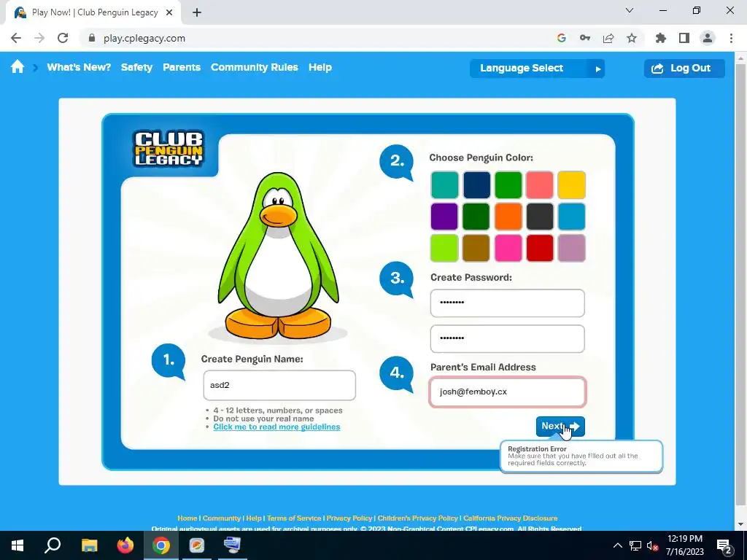This screenshot has width=747, height=560.
Task: Go to the Club Penguin home icon
Action: point(18,67)
